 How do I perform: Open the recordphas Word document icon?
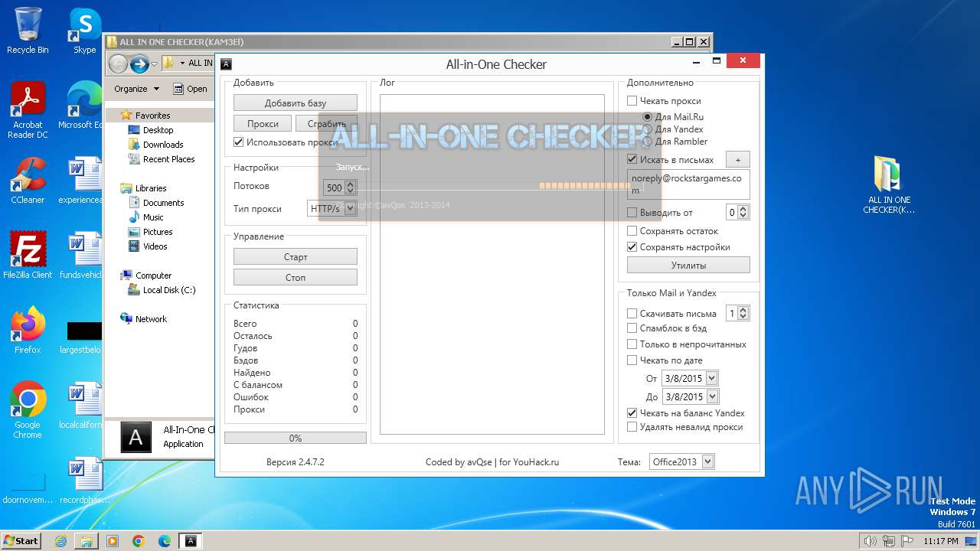(x=83, y=481)
